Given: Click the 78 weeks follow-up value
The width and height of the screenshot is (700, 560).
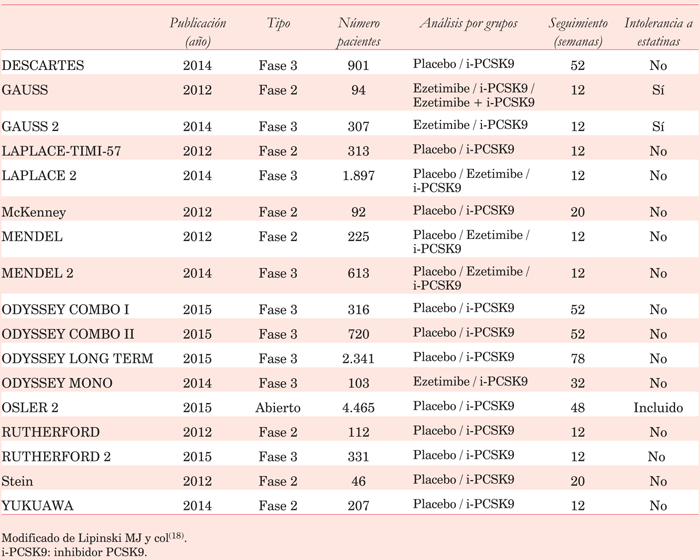Looking at the screenshot, I should click(577, 358).
